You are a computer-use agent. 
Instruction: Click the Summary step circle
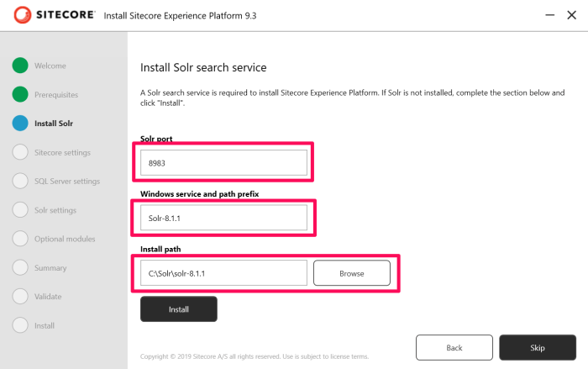coord(20,267)
